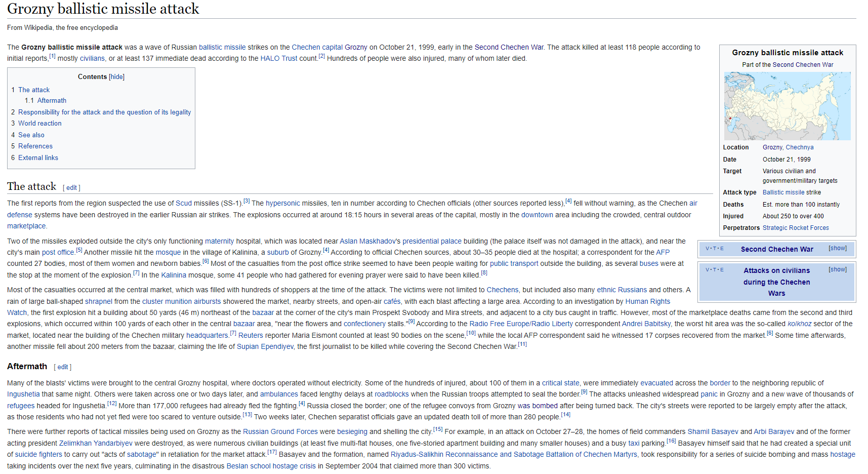This screenshot has width=868, height=474.
Task: Open the HALO Trust link
Action: click(278, 59)
